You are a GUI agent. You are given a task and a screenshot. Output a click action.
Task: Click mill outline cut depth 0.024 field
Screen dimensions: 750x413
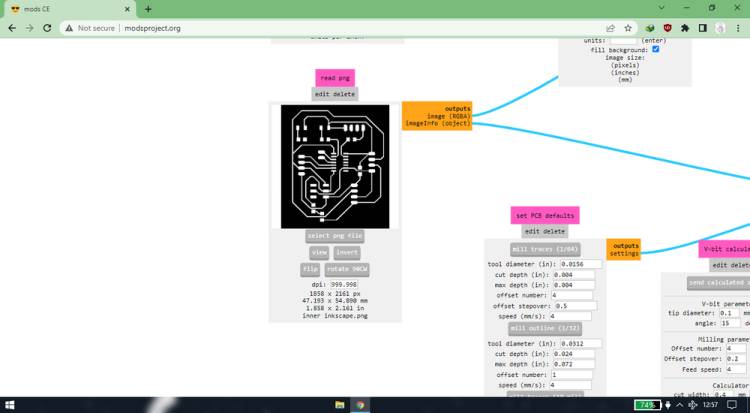574,354
